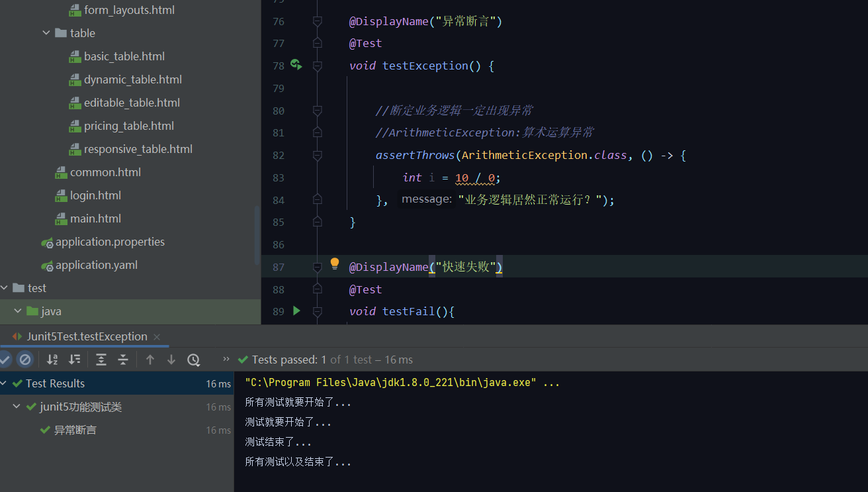This screenshot has width=868, height=492.
Task: Open dynamic_table.html file
Action: coord(132,79)
